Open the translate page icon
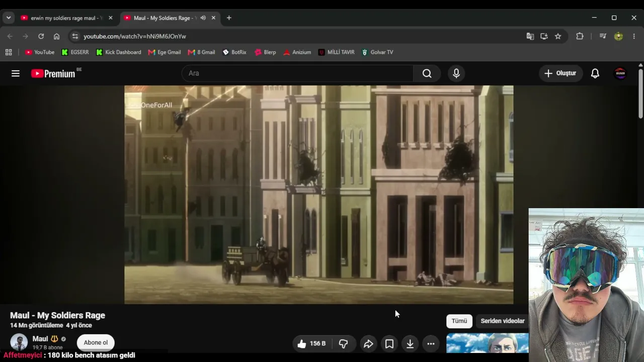This screenshot has width=644, height=362. click(530, 36)
